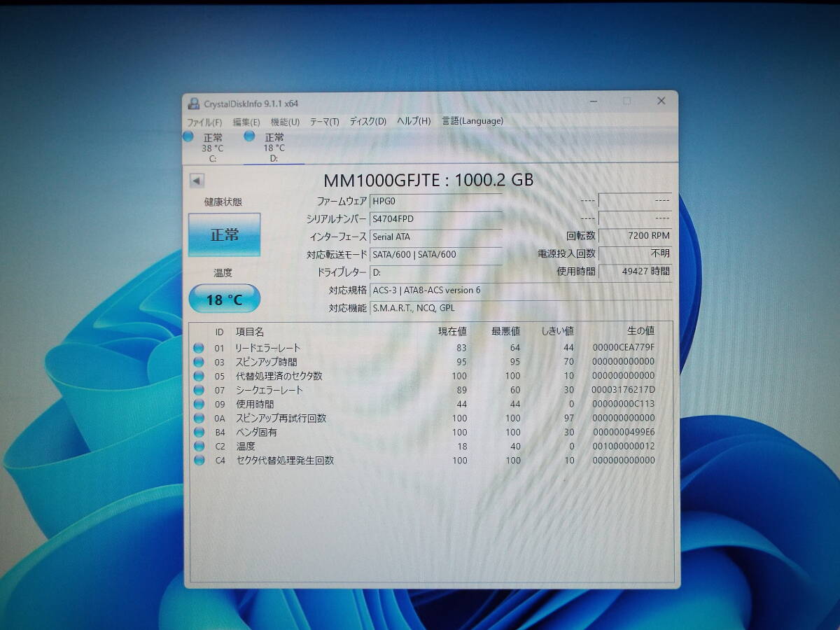Viewport: 840px width, 630px height.
Task: Click the 生の値 column header
Action: pyautogui.click(x=640, y=330)
